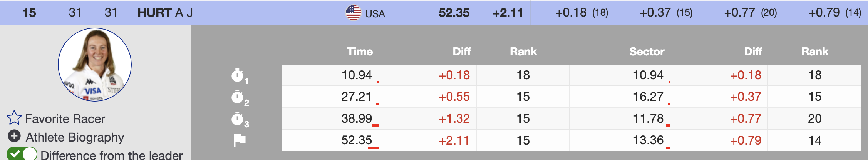Click the Favorite Racer star icon

(14, 118)
